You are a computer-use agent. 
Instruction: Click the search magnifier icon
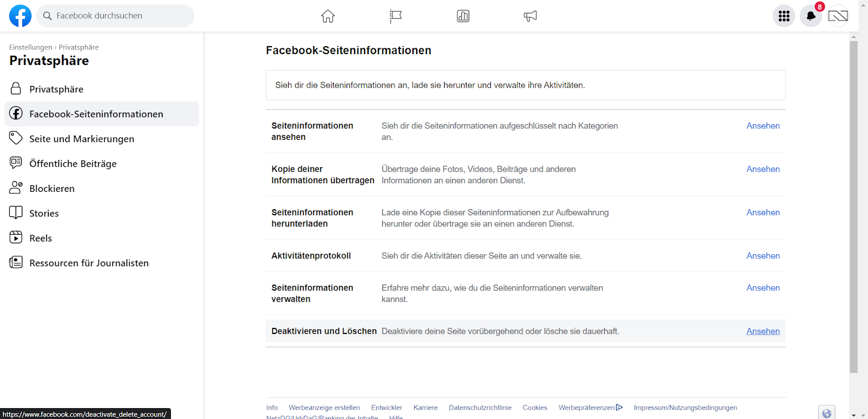[x=48, y=16]
